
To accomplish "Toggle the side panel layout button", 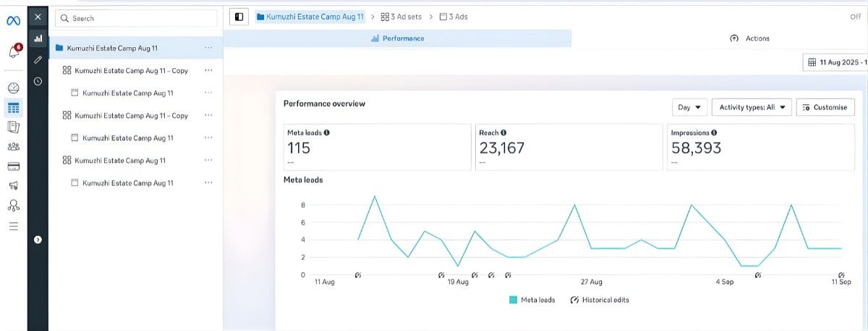I will click(x=239, y=17).
